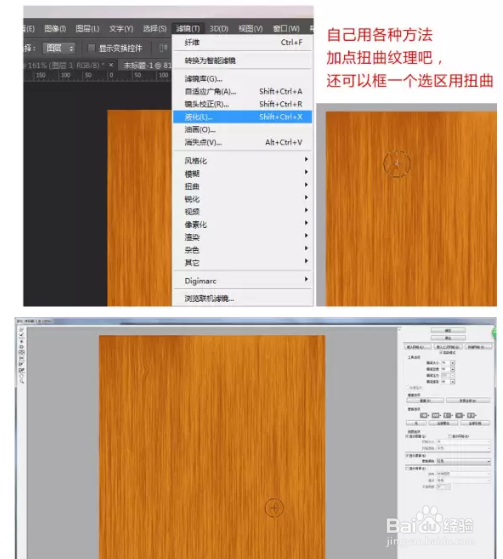Click the 滤镜(T) menu header
503x559 pixels.
click(188, 29)
